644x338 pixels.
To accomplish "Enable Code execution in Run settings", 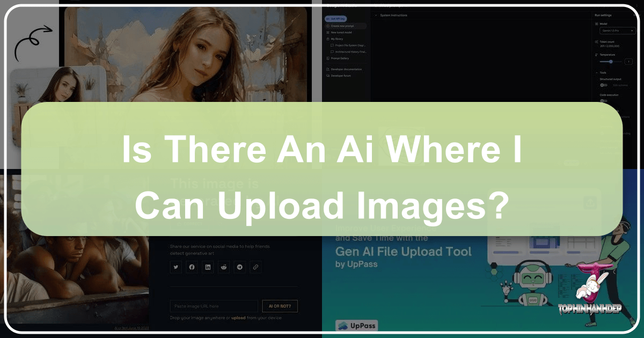I will (x=603, y=101).
